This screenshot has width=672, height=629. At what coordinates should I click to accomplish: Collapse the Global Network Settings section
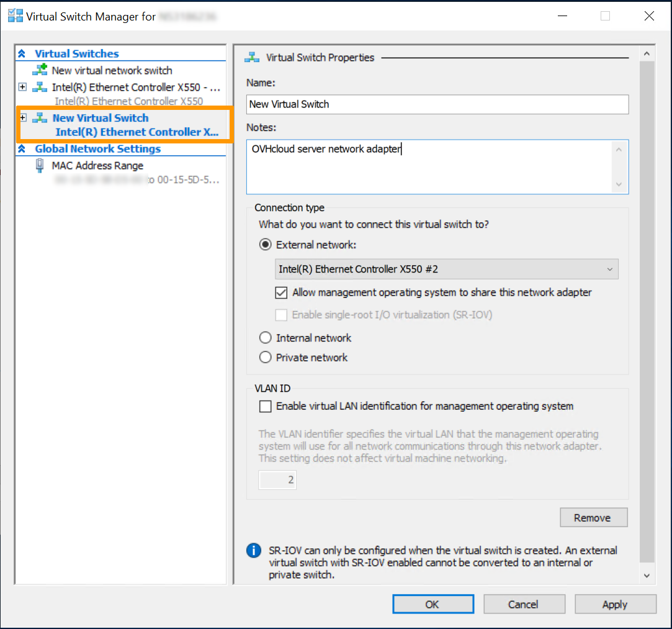22,149
